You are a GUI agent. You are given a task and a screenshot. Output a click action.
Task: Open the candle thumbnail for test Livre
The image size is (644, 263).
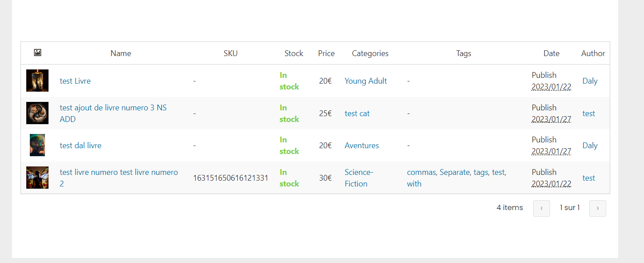[x=37, y=81]
